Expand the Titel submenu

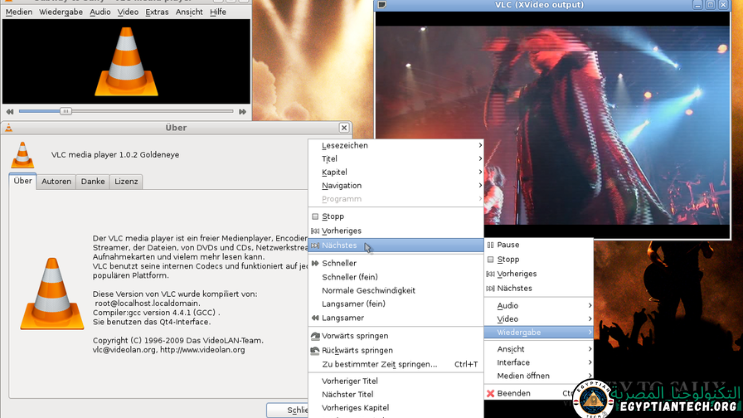396,159
